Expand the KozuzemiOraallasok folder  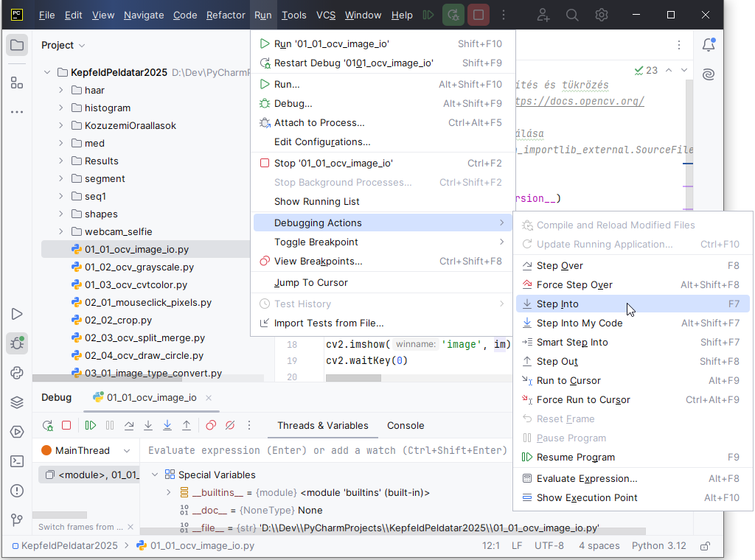pyautogui.click(x=60, y=125)
